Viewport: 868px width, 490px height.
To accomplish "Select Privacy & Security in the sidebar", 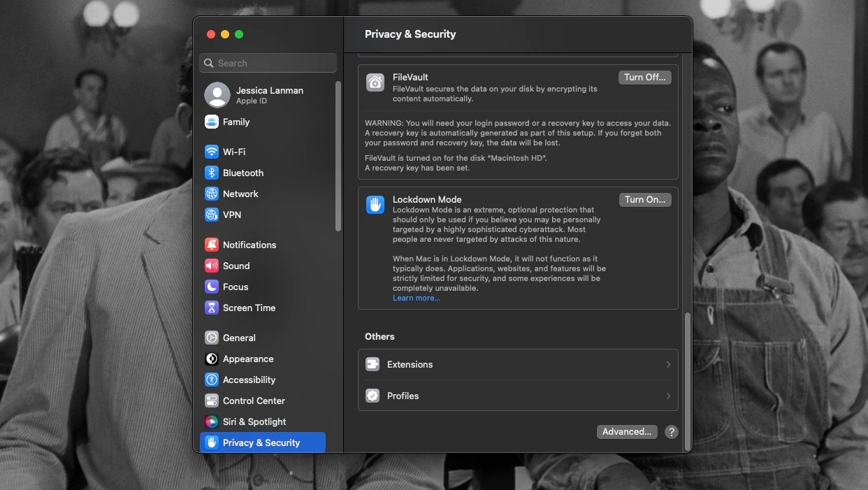I will 261,442.
